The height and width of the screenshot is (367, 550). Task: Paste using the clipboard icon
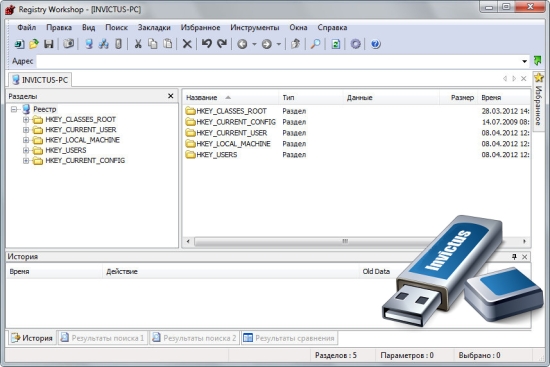pyautogui.click(x=168, y=44)
